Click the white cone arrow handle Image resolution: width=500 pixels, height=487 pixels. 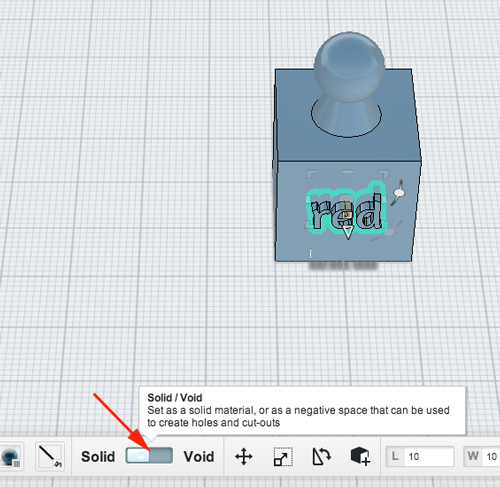(348, 232)
